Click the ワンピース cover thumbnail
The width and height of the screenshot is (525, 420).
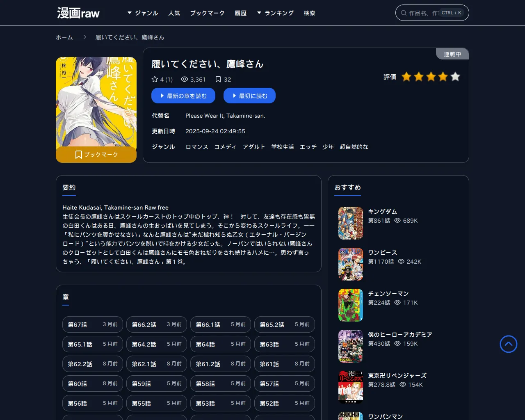pos(351,264)
